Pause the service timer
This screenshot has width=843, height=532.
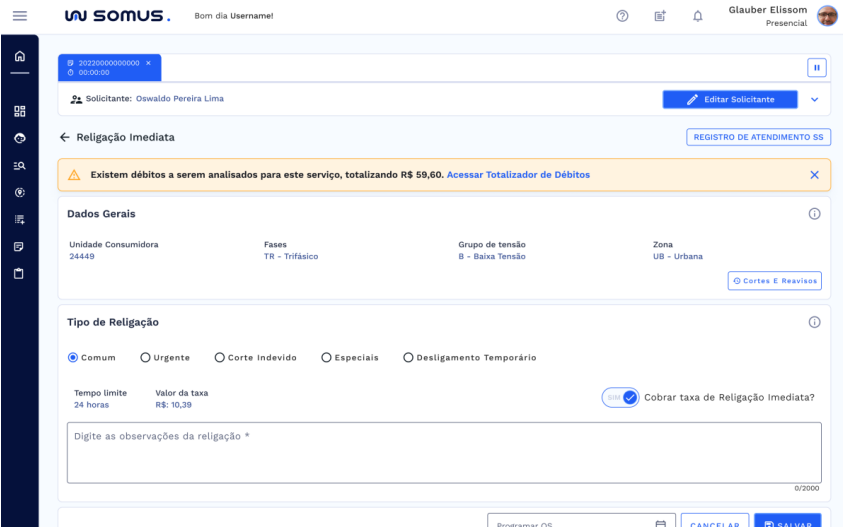point(817,68)
